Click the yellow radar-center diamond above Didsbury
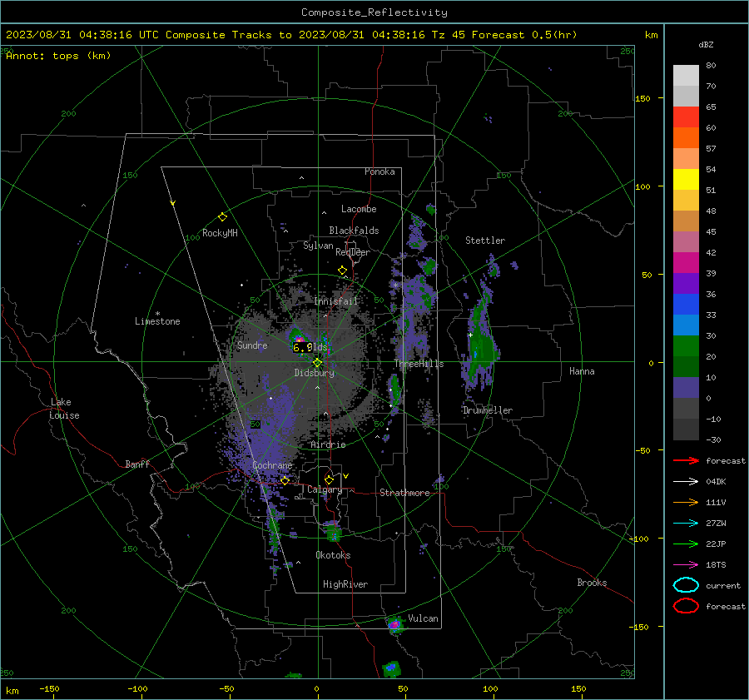 [317, 363]
